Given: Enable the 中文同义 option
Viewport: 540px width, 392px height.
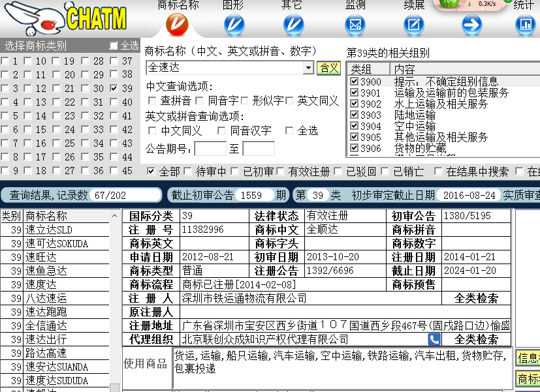Looking at the screenshot, I should coord(152,130).
